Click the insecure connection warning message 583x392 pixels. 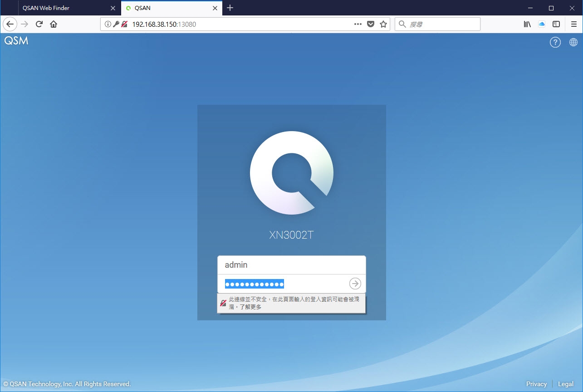pyautogui.click(x=291, y=303)
